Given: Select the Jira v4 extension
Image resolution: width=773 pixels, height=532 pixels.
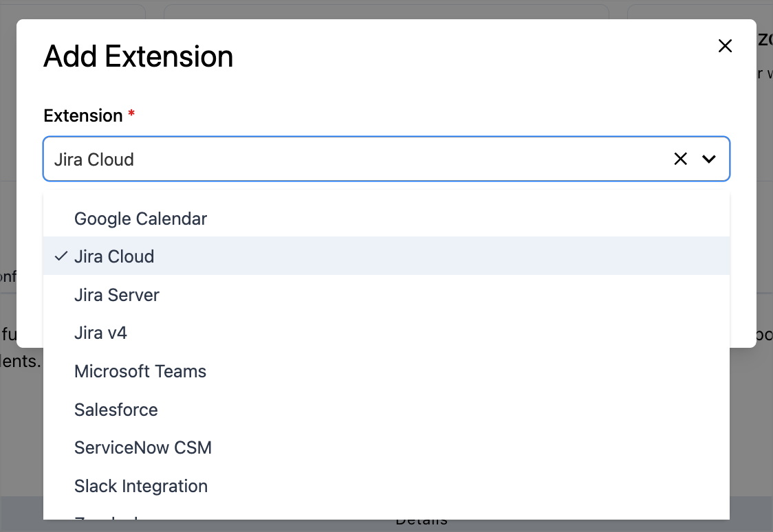Looking at the screenshot, I should click(100, 333).
